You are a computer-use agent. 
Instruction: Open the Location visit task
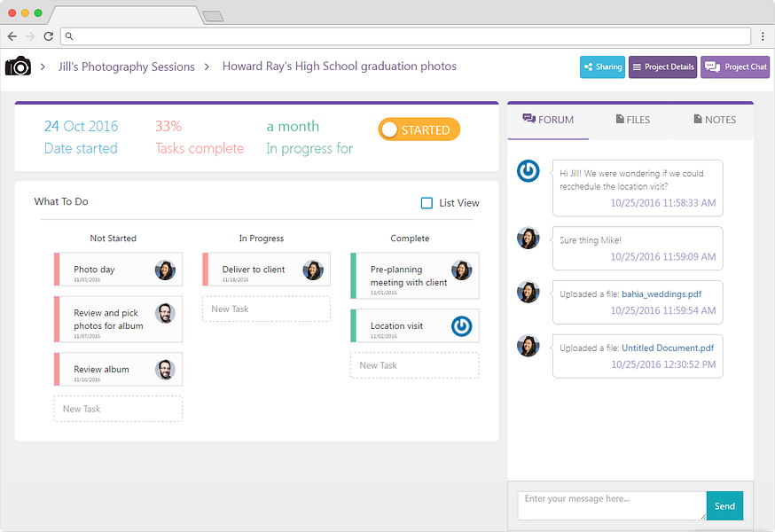415,325
